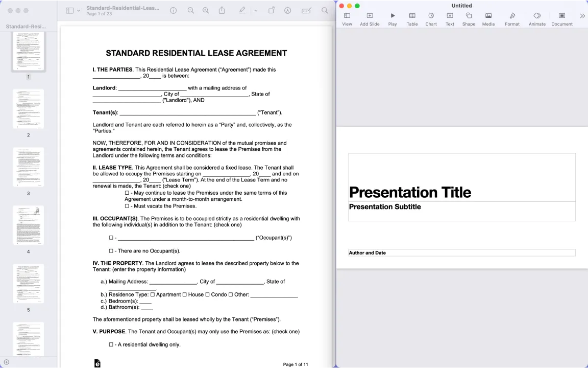Check the 'There are no Occupant(s)' box
The width and height of the screenshot is (588, 368).
[x=111, y=251]
